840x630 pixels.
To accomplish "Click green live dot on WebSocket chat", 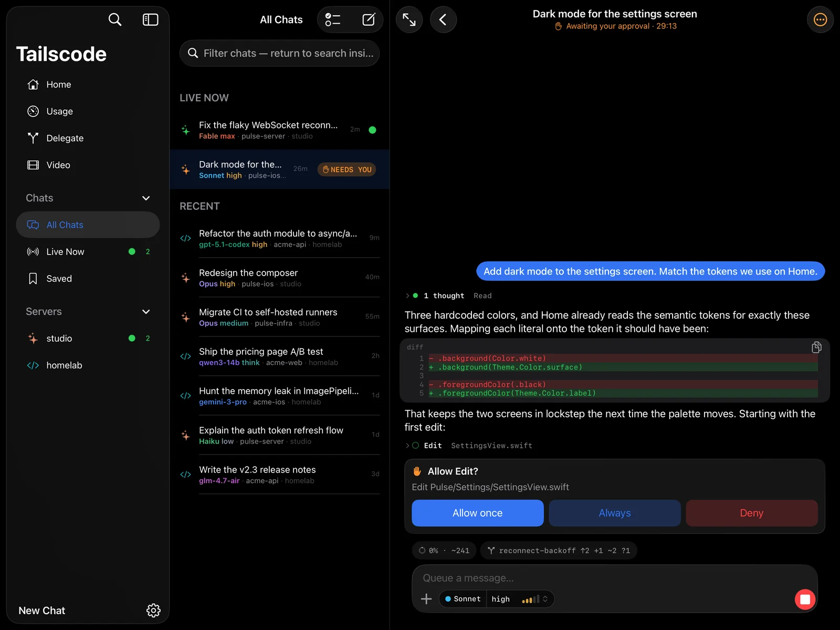I will pyautogui.click(x=372, y=130).
